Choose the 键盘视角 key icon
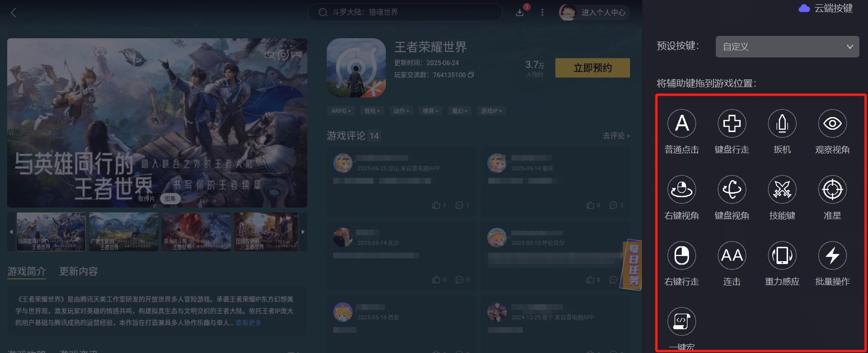The image size is (868, 353). click(x=732, y=189)
